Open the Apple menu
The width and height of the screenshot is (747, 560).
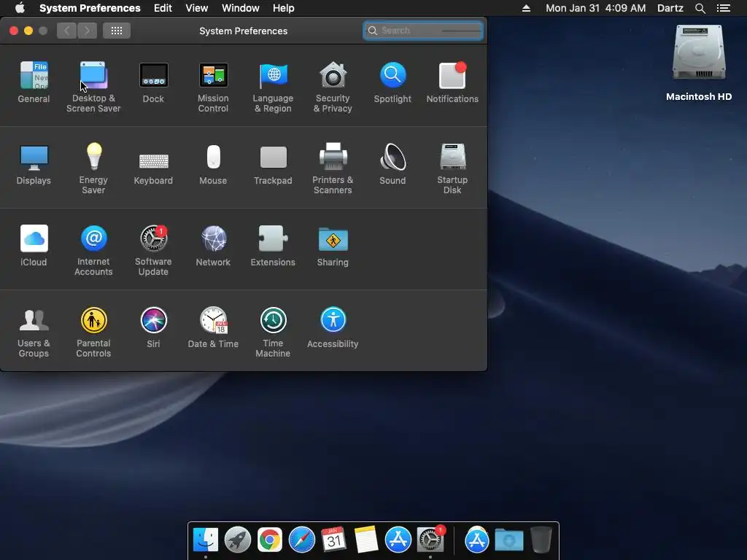[20, 8]
